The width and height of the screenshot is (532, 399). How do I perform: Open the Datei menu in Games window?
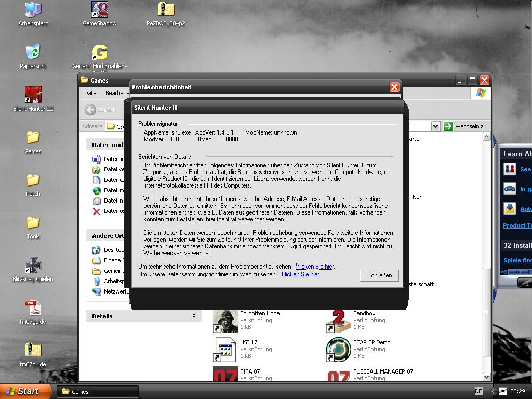[x=90, y=93]
